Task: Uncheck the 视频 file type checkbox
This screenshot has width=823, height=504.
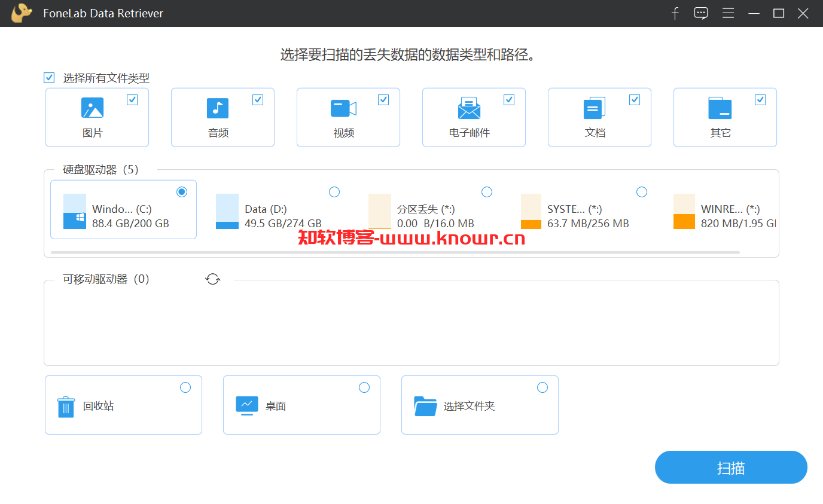Action: click(383, 100)
